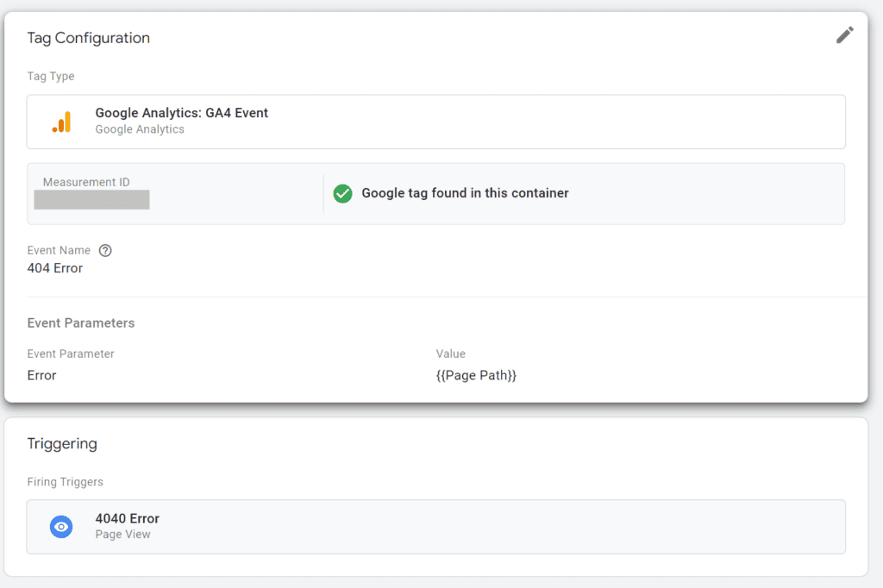Click the "Value" column header
Screen dimensions: 883x588
click(x=450, y=353)
